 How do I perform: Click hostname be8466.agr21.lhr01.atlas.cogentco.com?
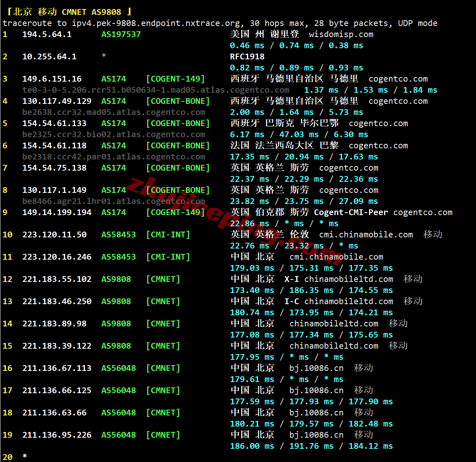[114, 201]
